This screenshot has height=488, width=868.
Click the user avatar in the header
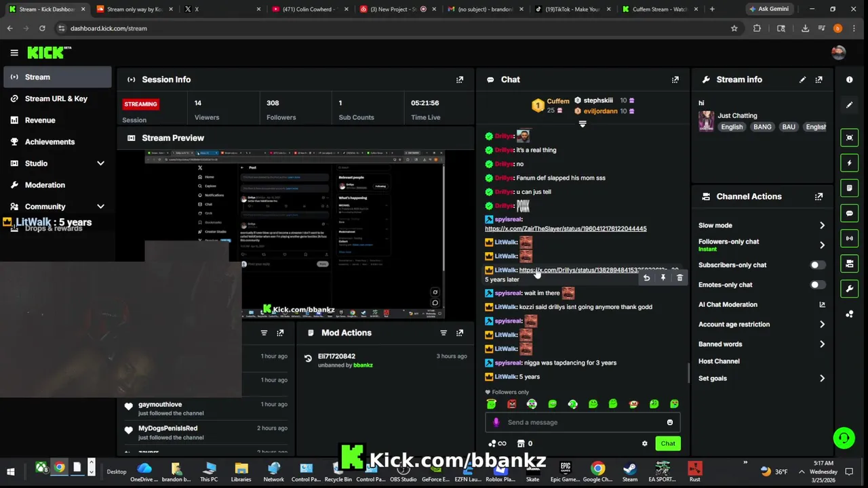838,52
